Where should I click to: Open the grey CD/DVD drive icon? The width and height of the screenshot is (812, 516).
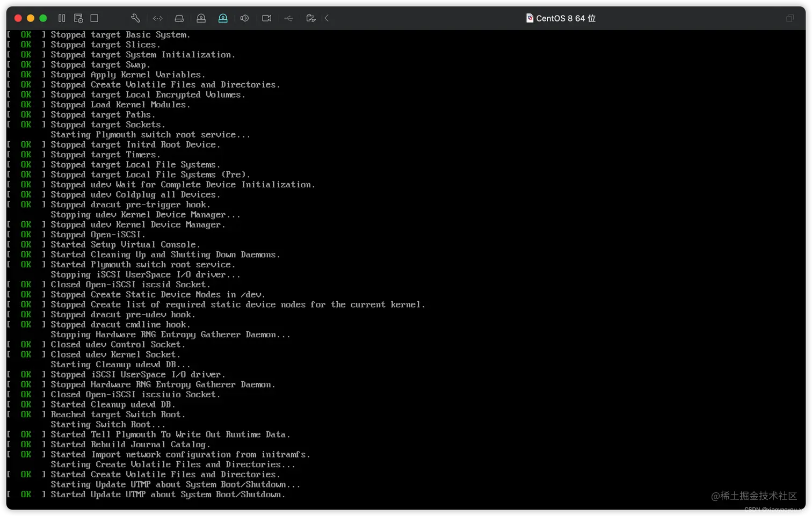click(201, 18)
